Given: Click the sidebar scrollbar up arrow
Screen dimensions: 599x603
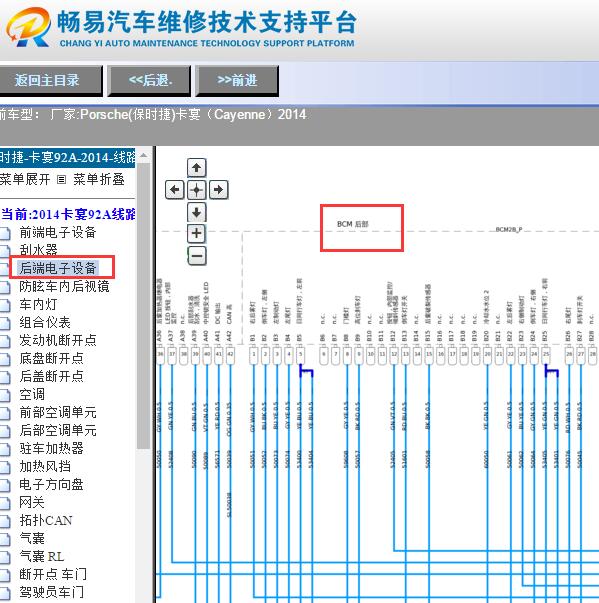Looking at the screenshot, I should [x=143, y=156].
